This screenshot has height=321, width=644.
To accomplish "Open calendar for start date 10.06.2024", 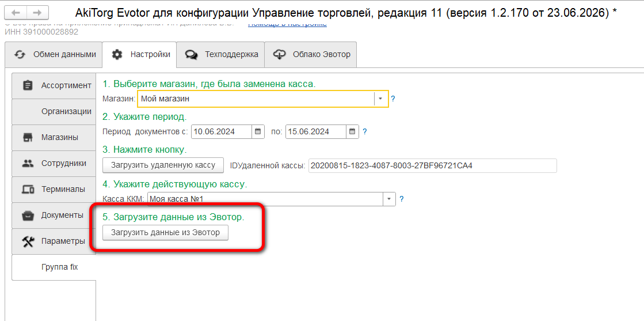I will coord(258,132).
